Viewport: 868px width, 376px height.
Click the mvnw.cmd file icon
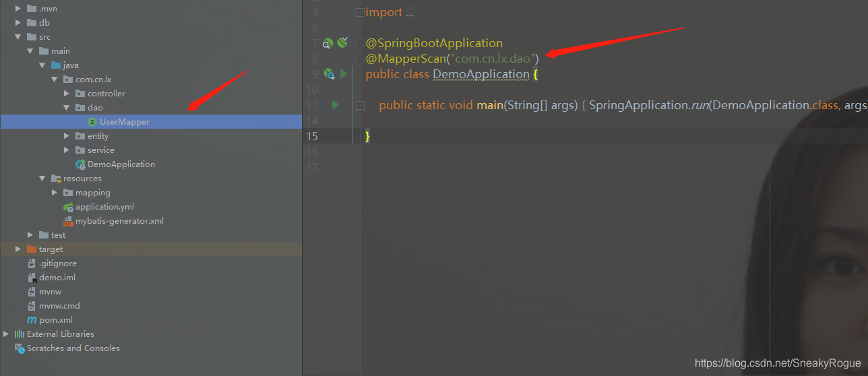[32, 306]
